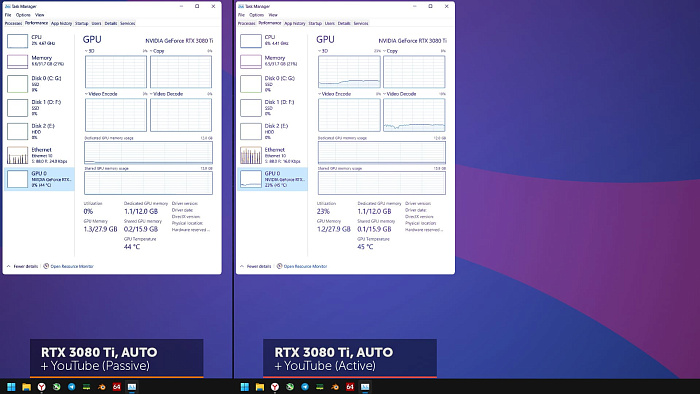Switch to Processes tab in left Task Manager
This screenshot has height=394, width=700.
(x=13, y=23)
